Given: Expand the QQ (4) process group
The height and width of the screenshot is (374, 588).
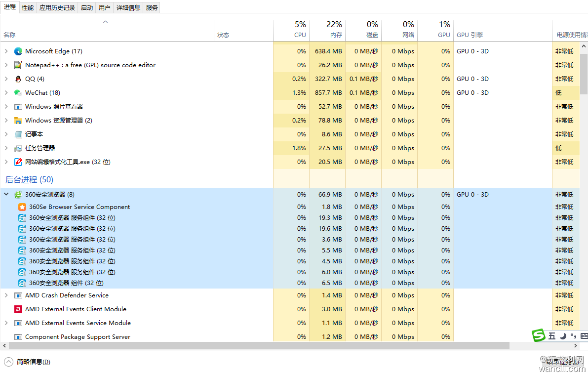Looking at the screenshot, I should pos(6,79).
